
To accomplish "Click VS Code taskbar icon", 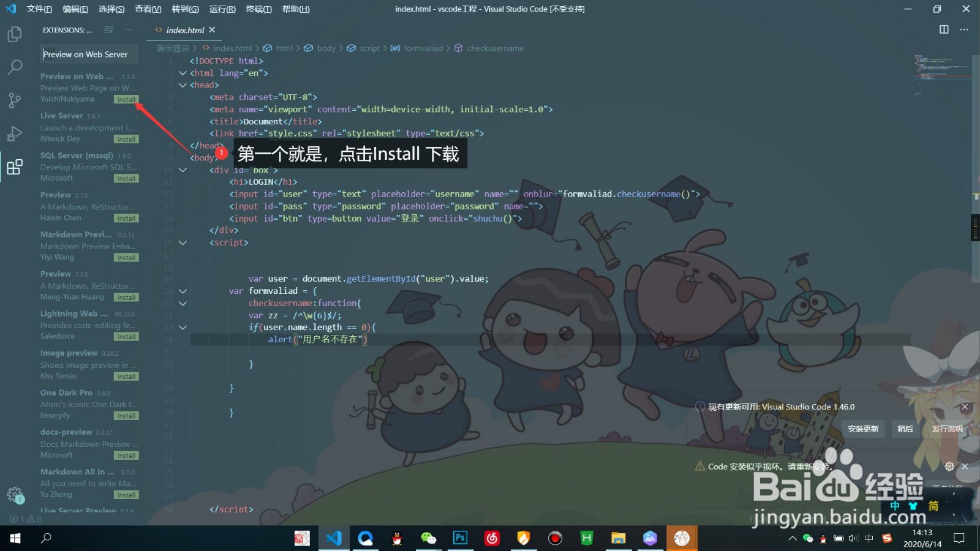I will click(x=334, y=538).
